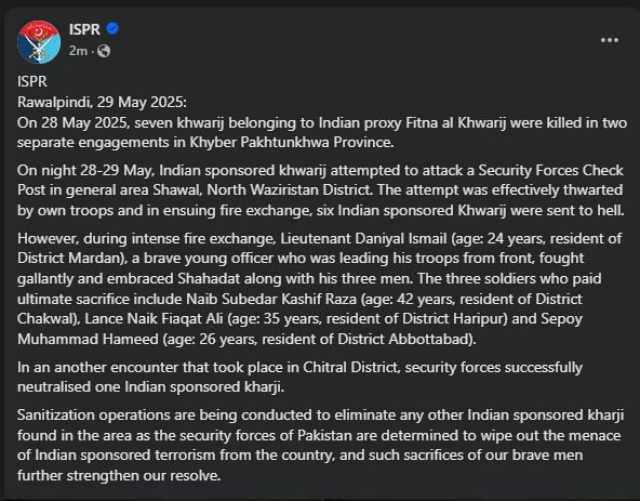Click the phrase further strengthen our resolve

tap(119, 475)
